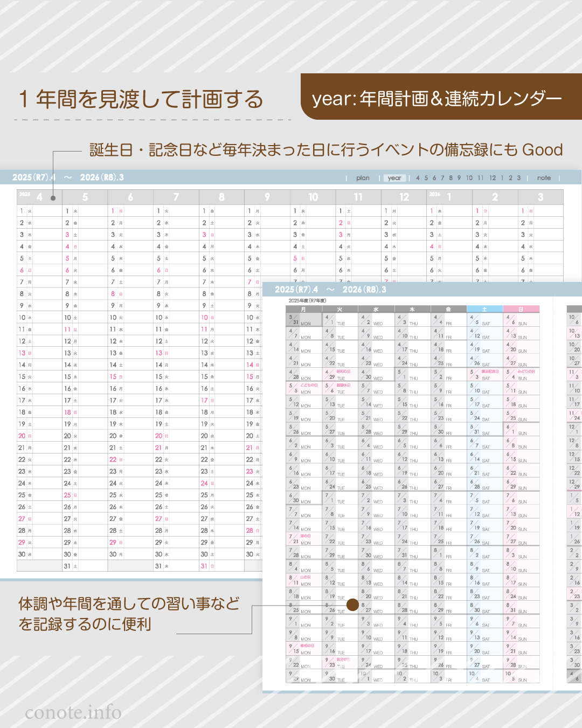Select the 日 Sunday column header
The width and height of the screenshot is (582, 728).
[521, 308]
